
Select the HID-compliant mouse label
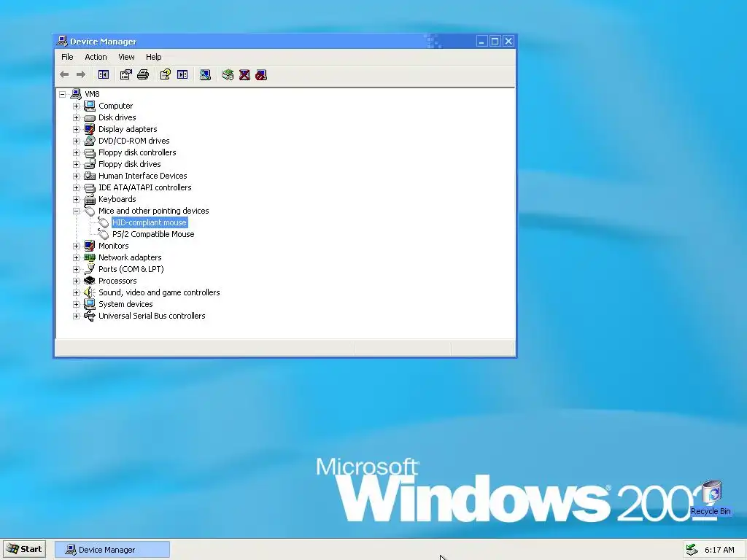point(149,222)
